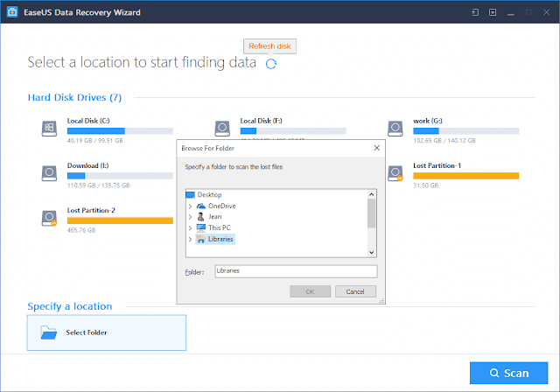This screenshot has height=392, width=560.
Task: Click the Folder name input field
Action: click(296, 271)
